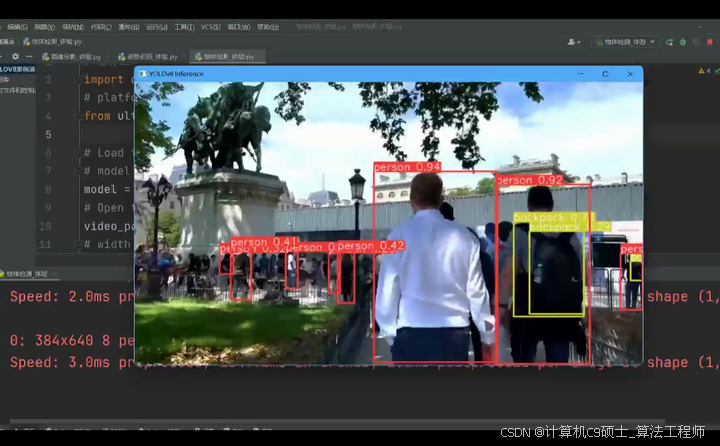Screen dimensions: 720x446
Task: Close the 图像分割_体验.py editor tab
Action: (107, 57)
